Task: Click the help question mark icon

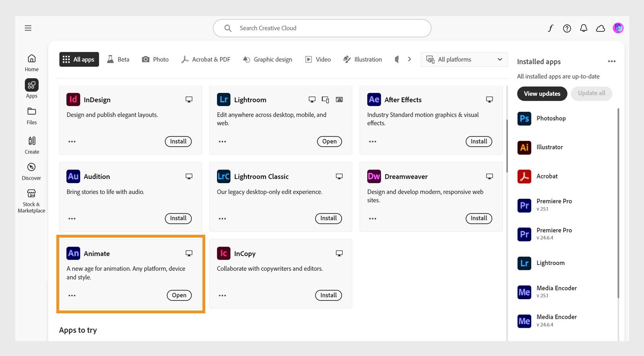Action: (567, 28)
